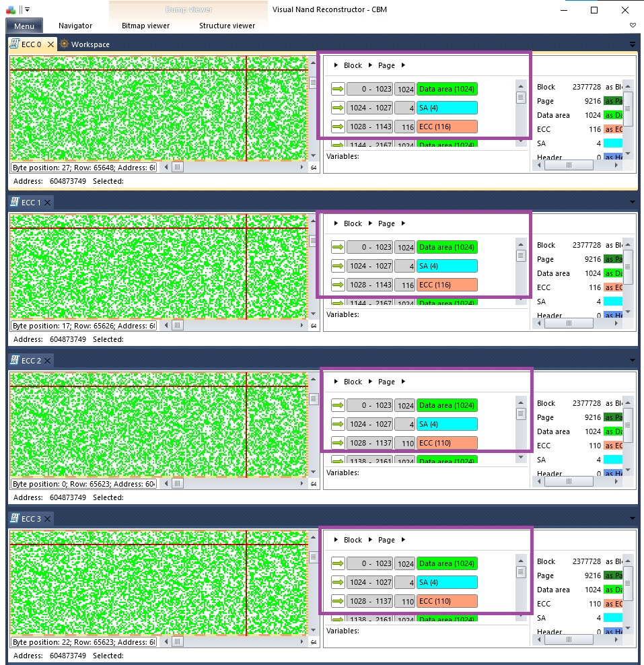644x665 pixels.
Task: Click the ECC 1 panel tab icon
Action: click(x=15, y=202)
